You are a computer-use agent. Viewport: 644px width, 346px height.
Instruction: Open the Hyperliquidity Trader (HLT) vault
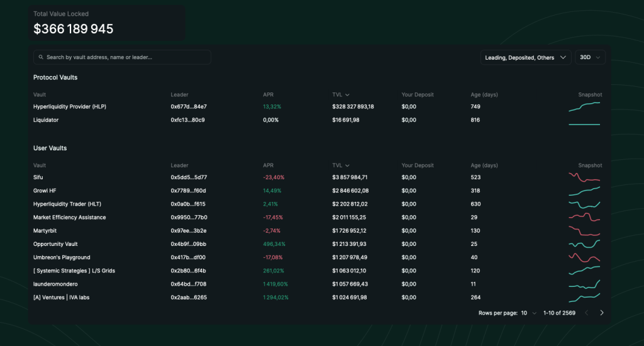point(67,204)
